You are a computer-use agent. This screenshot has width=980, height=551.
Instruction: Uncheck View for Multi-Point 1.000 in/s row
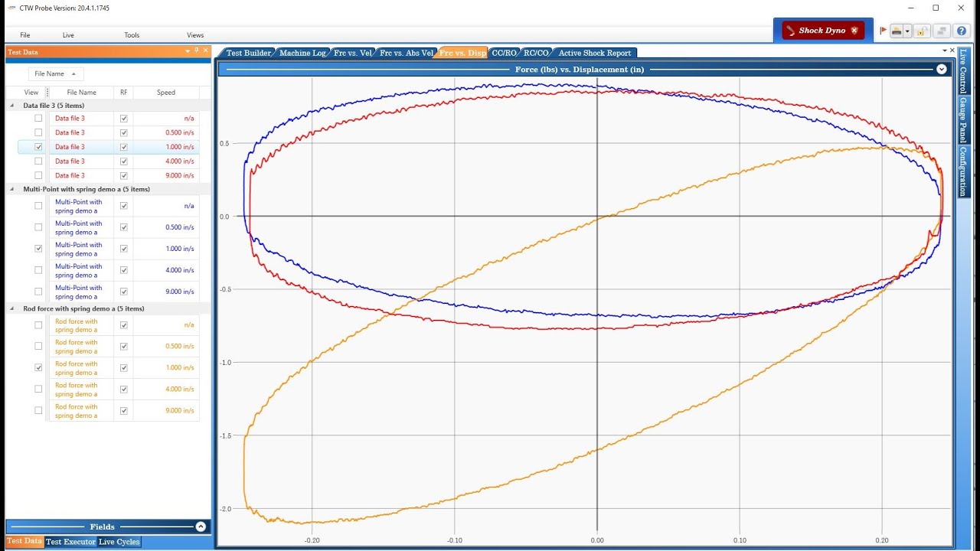(x=38, y=249)
